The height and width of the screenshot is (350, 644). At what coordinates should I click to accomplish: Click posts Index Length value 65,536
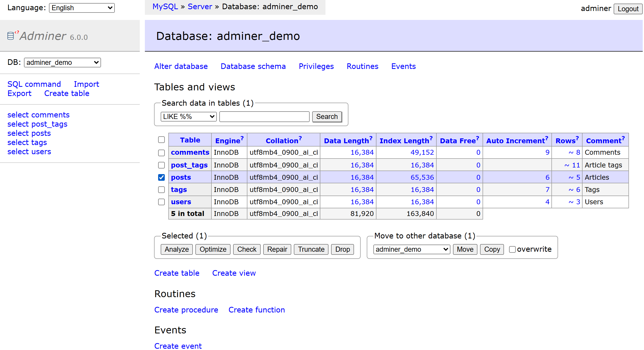422,177
